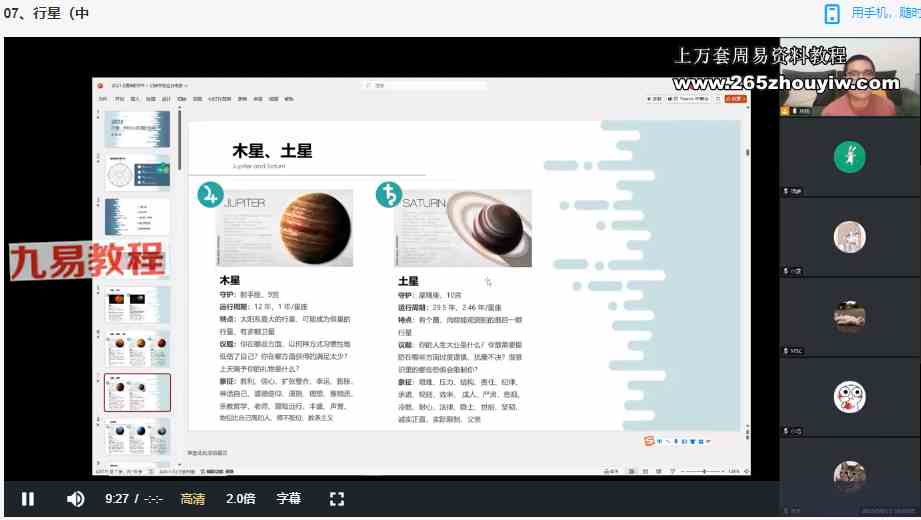Click the Jupiter planet image on the slide
This screenshot has width=921, height=520.
(285, 228)
